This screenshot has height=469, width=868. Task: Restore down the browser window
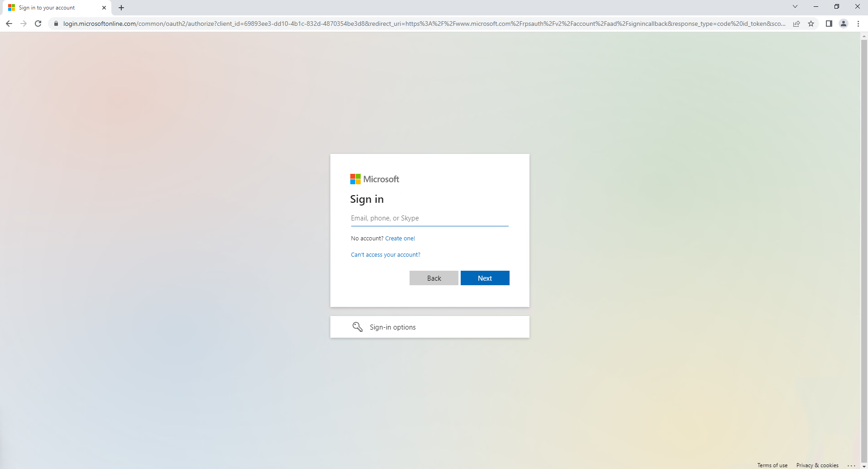coord(837,6)
